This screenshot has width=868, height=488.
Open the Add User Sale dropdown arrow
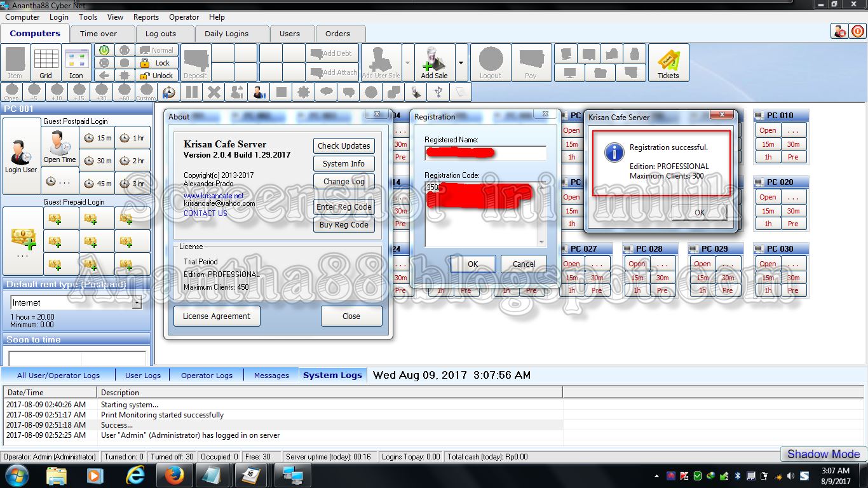tap(407, 63)
